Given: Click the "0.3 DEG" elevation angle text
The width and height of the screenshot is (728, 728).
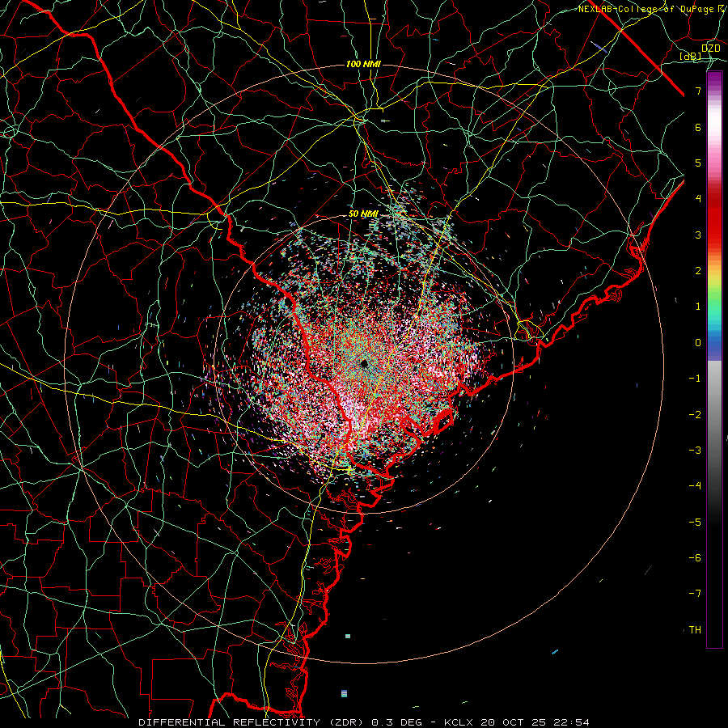Looking at the screenshot, I should 396,722.
